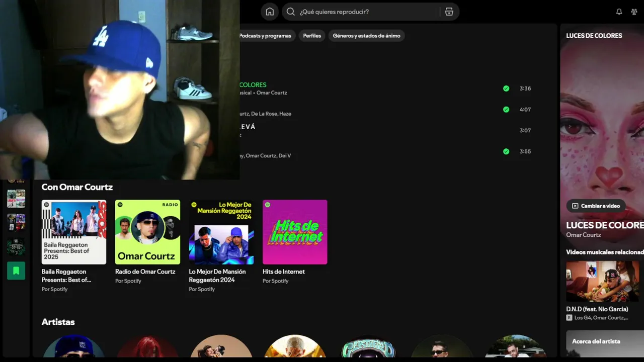Open the friend activity icon
Viewport: 644px width, 362px height.
click(x=634, y=12)
